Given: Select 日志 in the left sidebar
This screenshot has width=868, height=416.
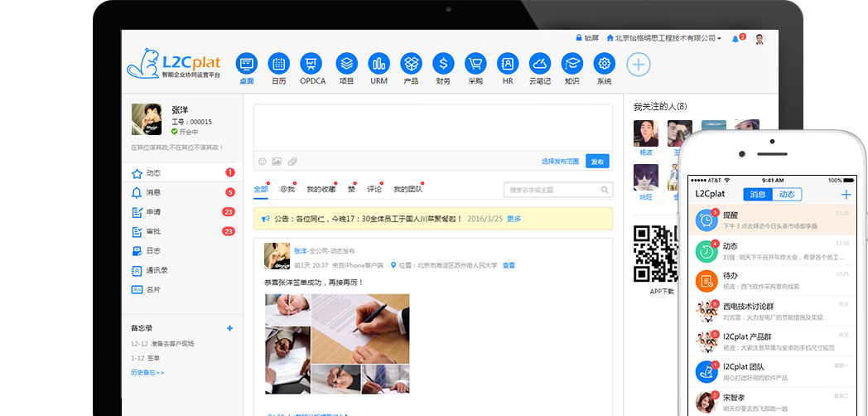Looking at the screenshot, I should click(x=182, y=250).
